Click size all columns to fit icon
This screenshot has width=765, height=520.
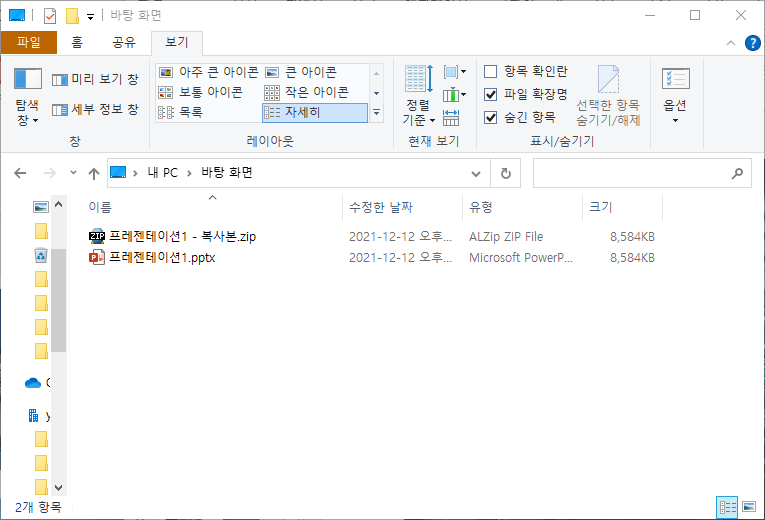coord(451,118)
